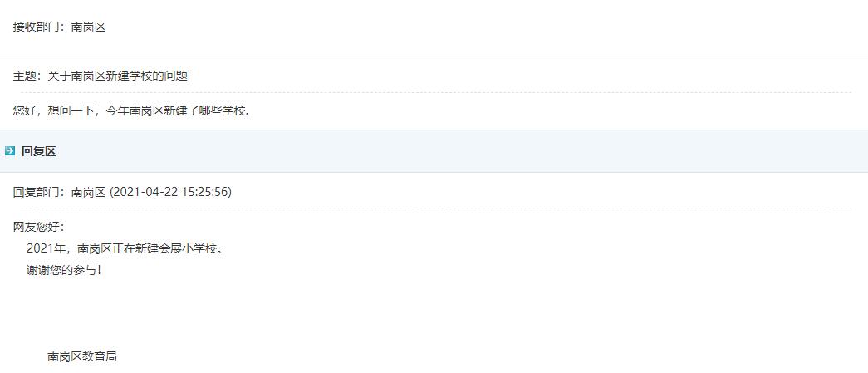Click the 回复部门 label
Image resolution: width=868 pixels, height=373 pixels.
pos(38,192)
